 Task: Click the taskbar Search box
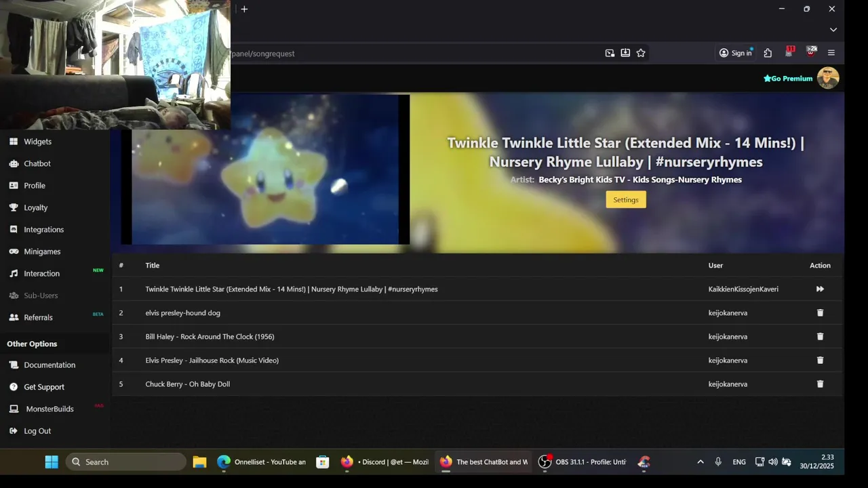[126, 462]
